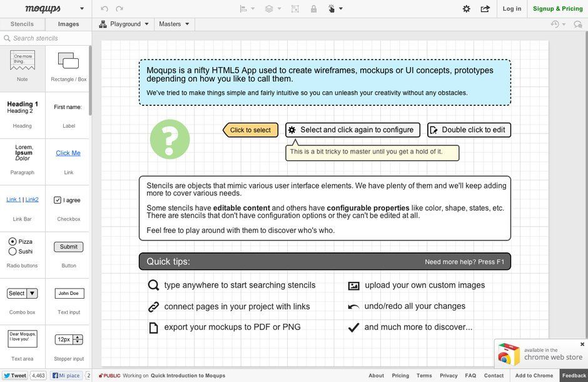Open settings gear in top bar
The width and height of the screenshot is (588, 382).
[467, 9]
